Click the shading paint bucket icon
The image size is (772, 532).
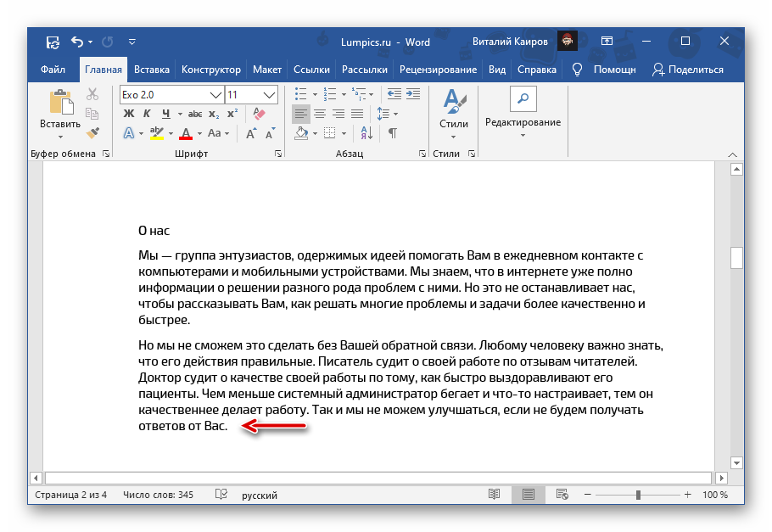point(301,133)
